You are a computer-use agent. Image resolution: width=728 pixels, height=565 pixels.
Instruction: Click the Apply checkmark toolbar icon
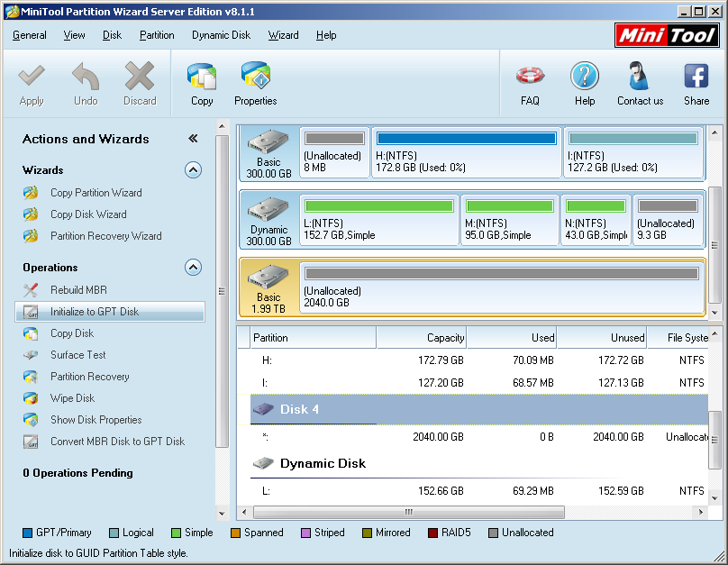(32, 83)
